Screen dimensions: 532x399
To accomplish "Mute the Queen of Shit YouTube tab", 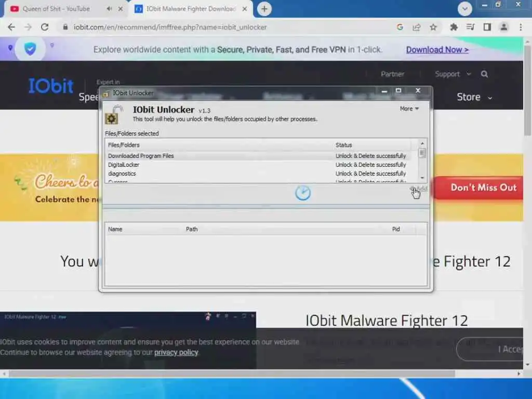I will (109, 9).
